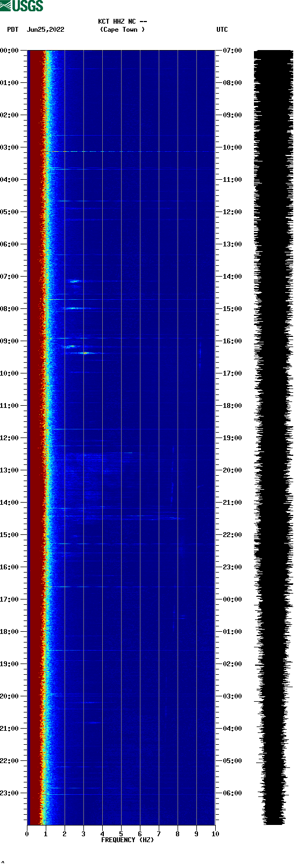Select the date 'Jun25,2022'
This screenshot has width=297, height=868.
[46, 30]
